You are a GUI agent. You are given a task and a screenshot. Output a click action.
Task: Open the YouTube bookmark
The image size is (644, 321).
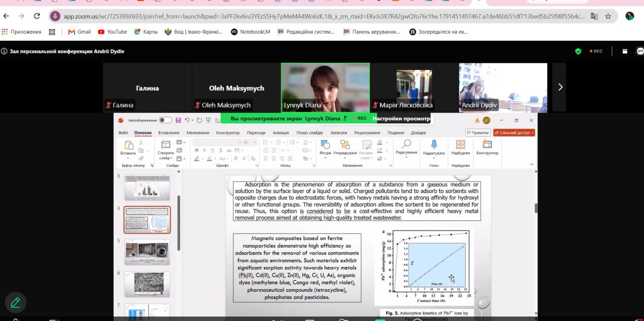[x=112, y=32]
